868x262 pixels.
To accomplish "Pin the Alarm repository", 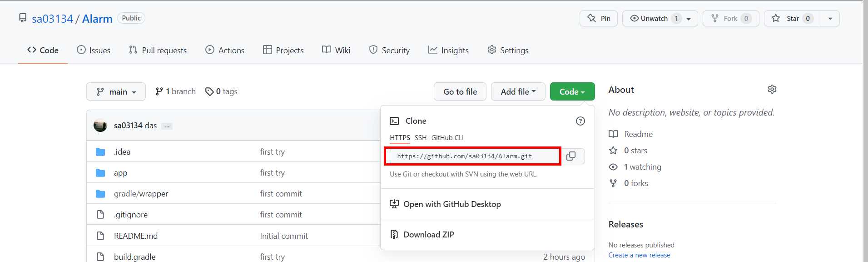I will point(598,18).
